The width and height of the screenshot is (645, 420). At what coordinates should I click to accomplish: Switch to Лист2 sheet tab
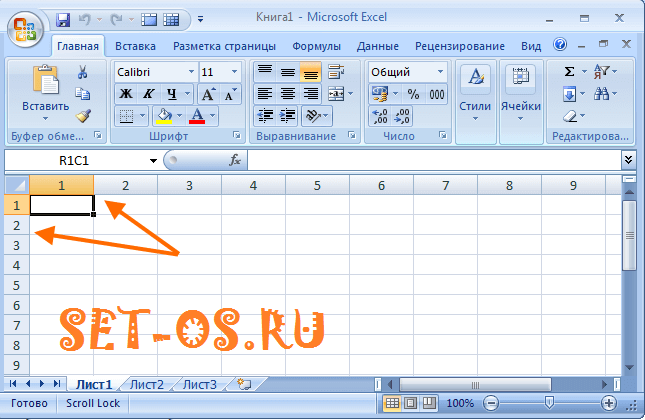(x=146, y=385)
